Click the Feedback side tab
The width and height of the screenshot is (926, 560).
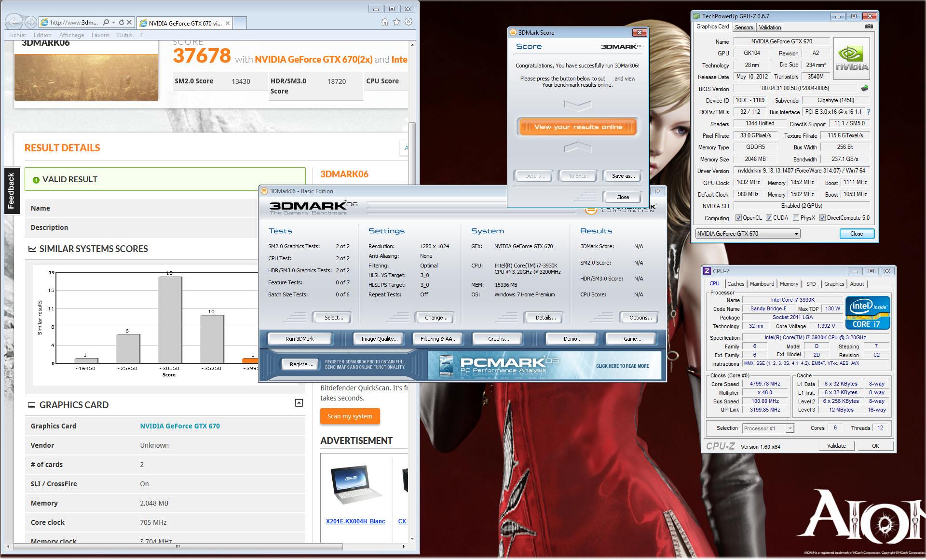coord(12,190)
